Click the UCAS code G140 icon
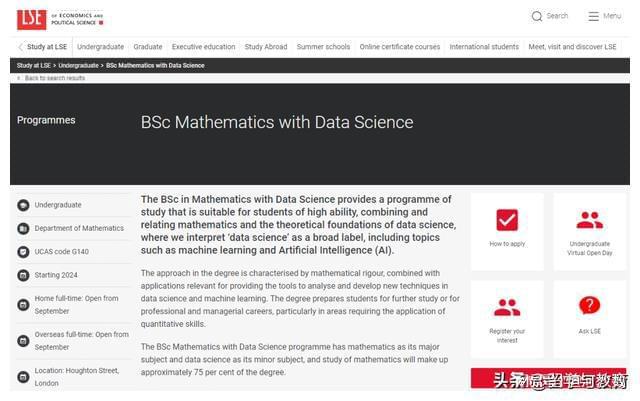 (x=23, y=252)
